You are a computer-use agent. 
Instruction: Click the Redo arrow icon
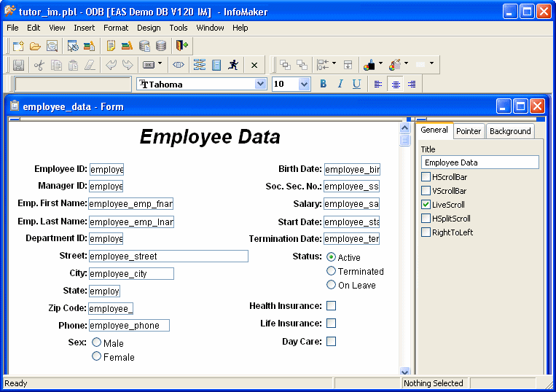[128, 66]
